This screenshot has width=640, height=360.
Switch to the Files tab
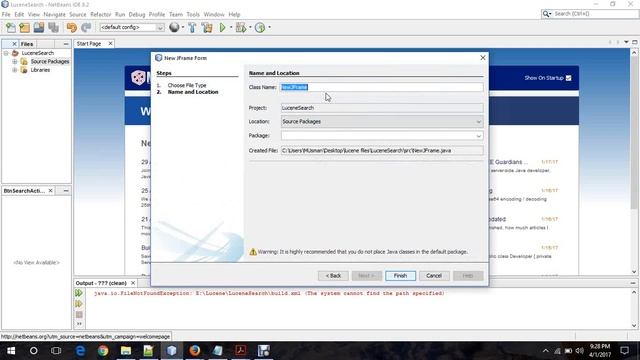[x=27, y=44]
